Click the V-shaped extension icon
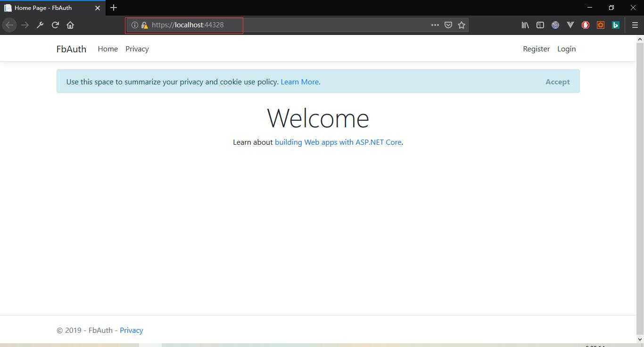This screenshot has height=347, width=644. pyautogui.click(x=570, y=25)
